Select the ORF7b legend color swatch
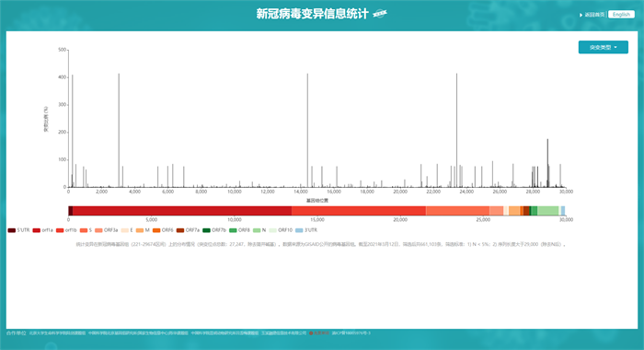 207,230
